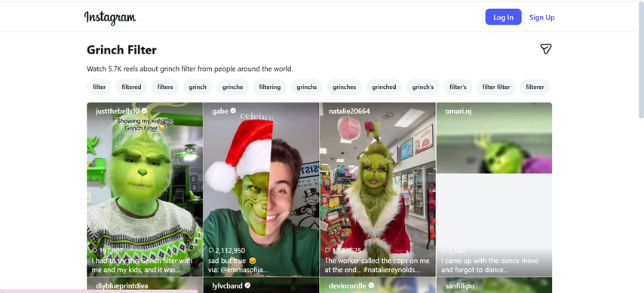This screenshot has width=644, height=293.
Task: Open the Sign Up link
Action: (541, 17)
